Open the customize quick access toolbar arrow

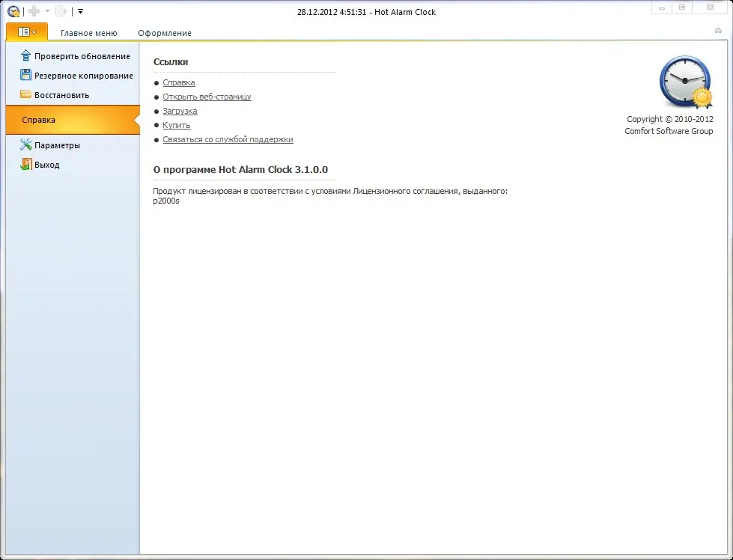[x=80, y=11]
